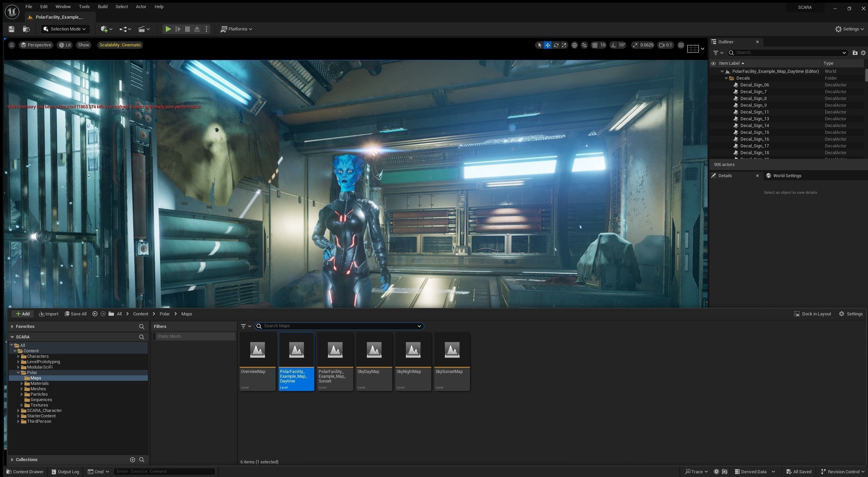The height and width of the screenshot is (477, 868).
Task: Toggle world/local coordinate space icon
Action: click(574, 45)
